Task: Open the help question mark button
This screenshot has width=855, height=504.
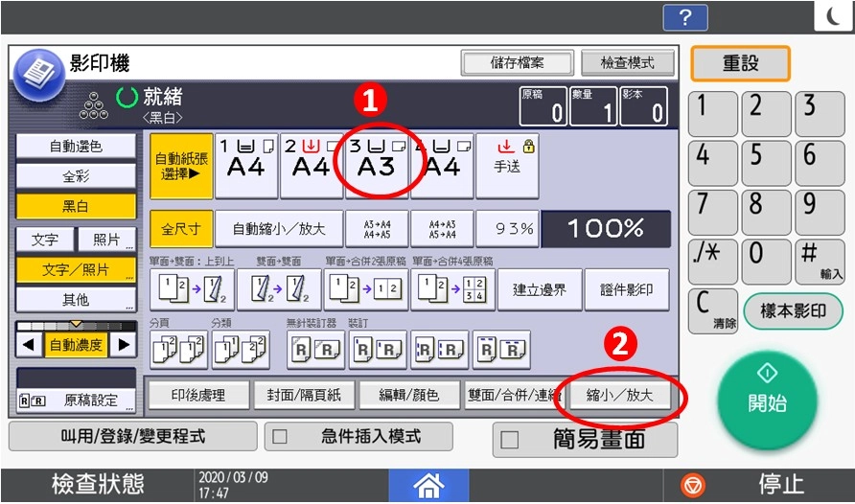Action: (x=685, y=18)
